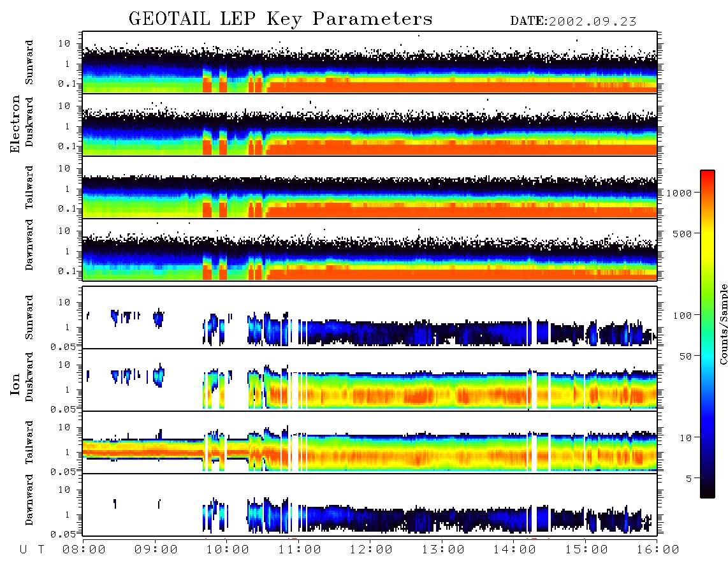Viewport: 728px width, 561px height.
Task: Click the "15:00" time axis label
Action: (586, 550)
